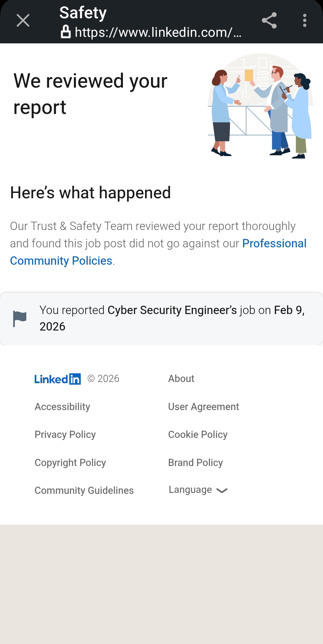Click the LinkedIn logo in footer
This screenshot has height=644, width=323.
[x=57, y=379]
